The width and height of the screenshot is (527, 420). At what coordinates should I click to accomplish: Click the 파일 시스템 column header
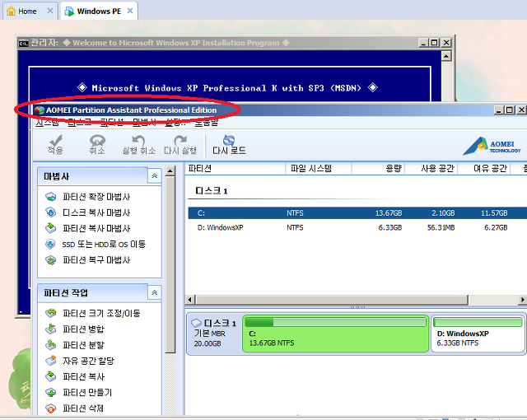click(x=319, y=168)
